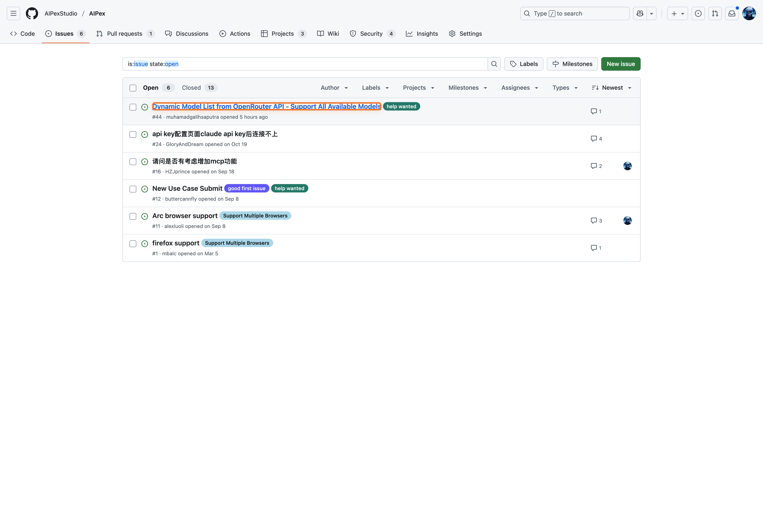Click the open-issue status icon for firefox support

coord(144,244)
